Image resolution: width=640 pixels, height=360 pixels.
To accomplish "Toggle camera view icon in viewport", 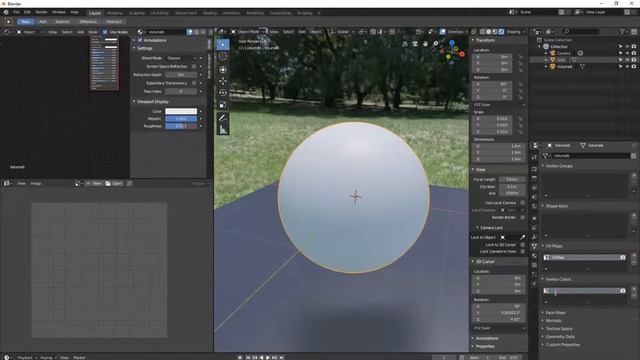I will point(415,44).
